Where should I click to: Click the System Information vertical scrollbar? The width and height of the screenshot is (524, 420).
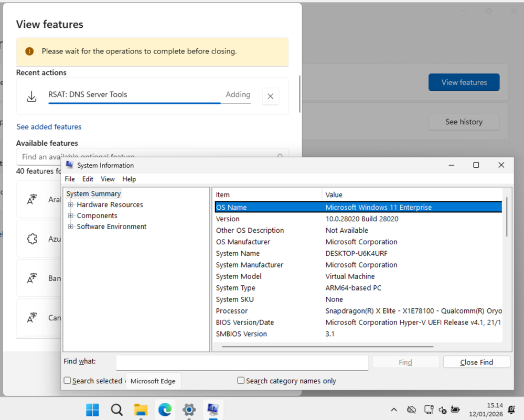(507, 217)
